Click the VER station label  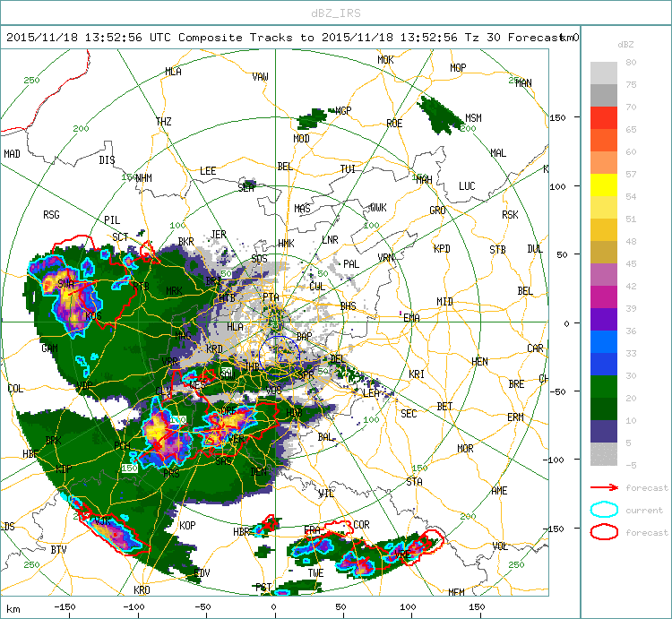point(237,439)
